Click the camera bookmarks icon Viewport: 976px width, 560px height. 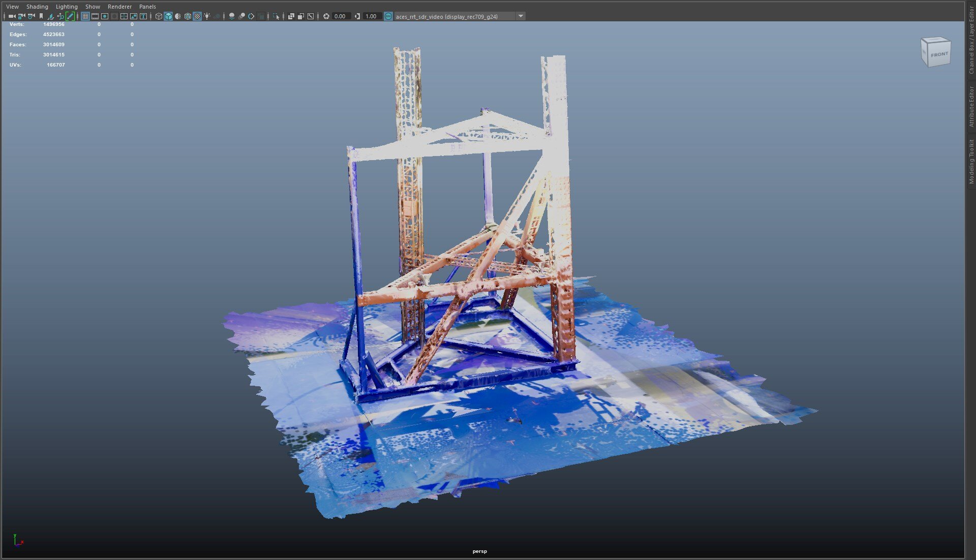(41, 16)
